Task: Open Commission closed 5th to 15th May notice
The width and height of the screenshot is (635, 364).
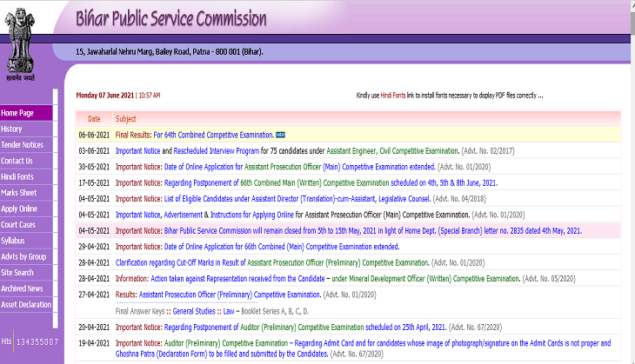Action: click(x=373, y=231)
